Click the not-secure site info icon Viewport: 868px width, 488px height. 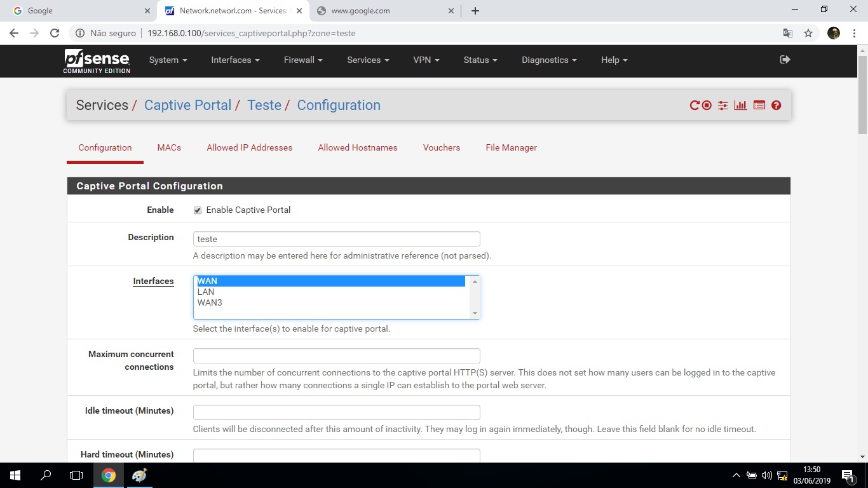tap(81, 33)
